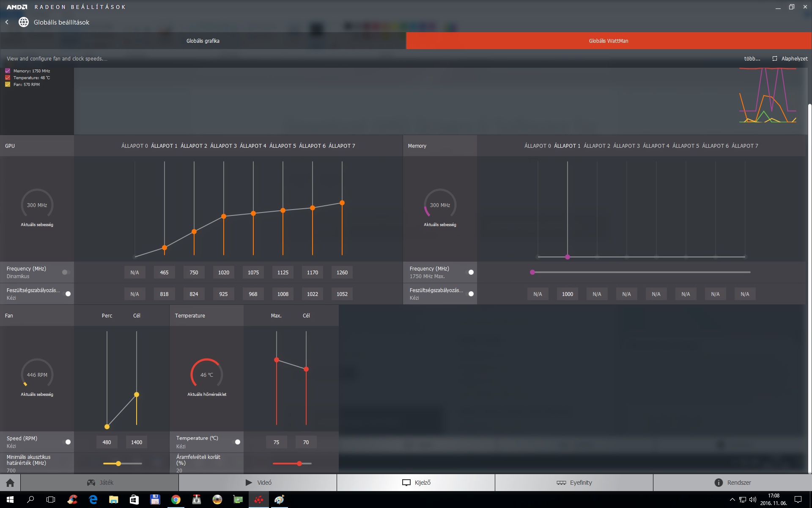The width and height of the screenshot is (812, 508).
Task: Click GPU voltage field 968
Action: pyautogui.click(x=253, y=294)
